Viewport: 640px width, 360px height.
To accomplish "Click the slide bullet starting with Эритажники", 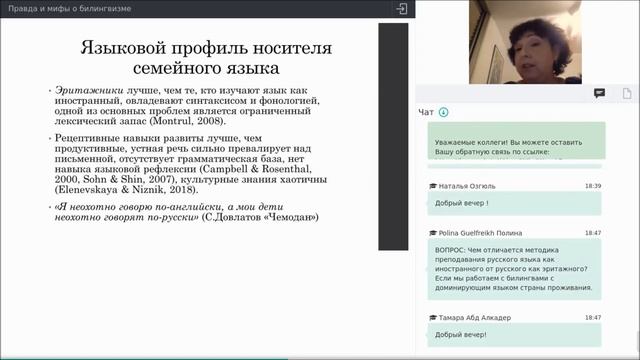I will click(x=187, y=106).
